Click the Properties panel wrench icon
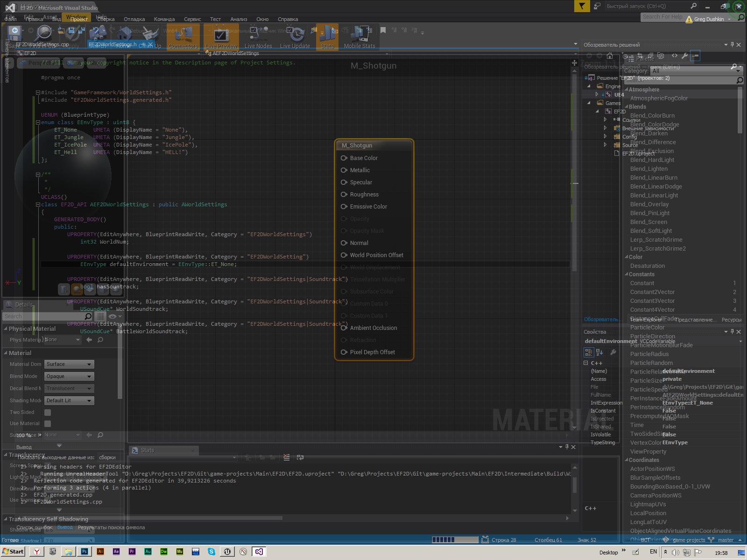 point(613,352)
